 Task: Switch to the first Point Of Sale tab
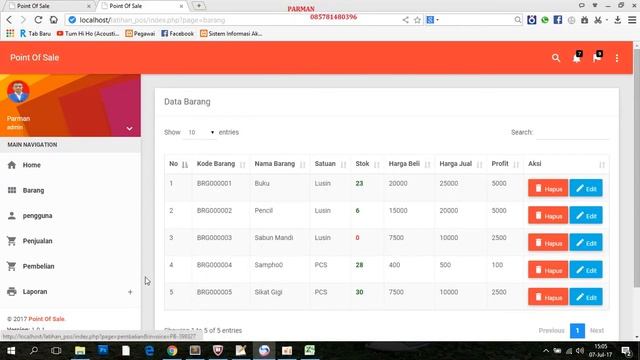click(x=49, y=6)
